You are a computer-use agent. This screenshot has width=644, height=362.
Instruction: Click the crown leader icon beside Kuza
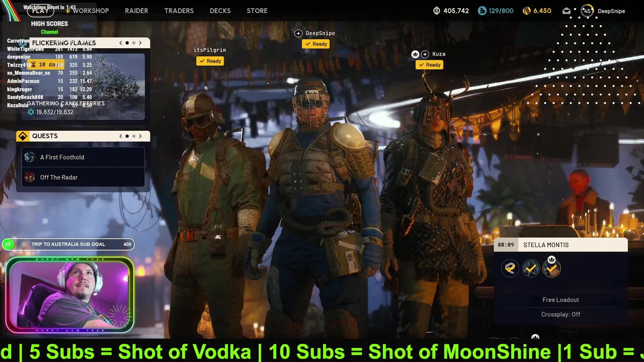[415, 54]
